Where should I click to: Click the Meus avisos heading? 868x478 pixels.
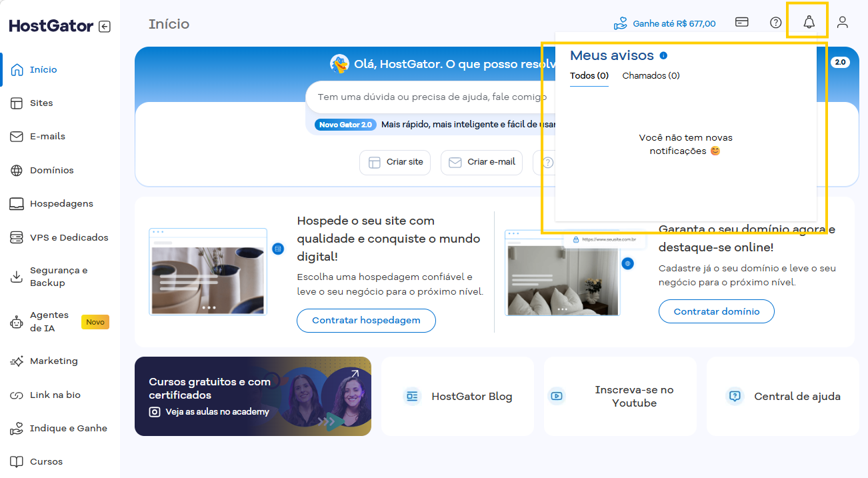(x=612, y=55)
